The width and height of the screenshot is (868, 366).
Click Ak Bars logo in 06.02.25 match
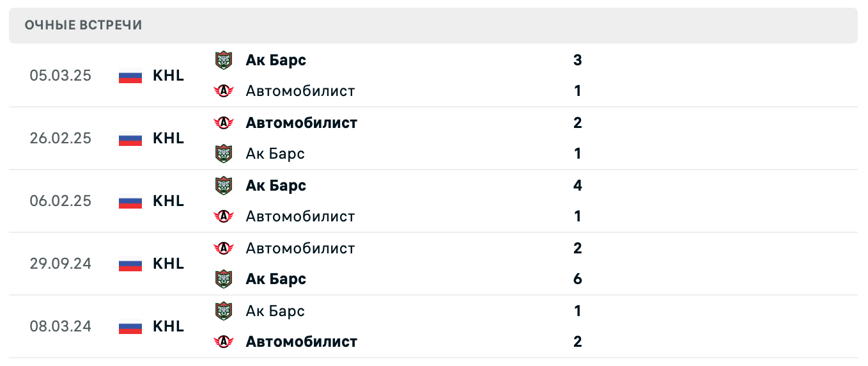click(x=224, y=186)
